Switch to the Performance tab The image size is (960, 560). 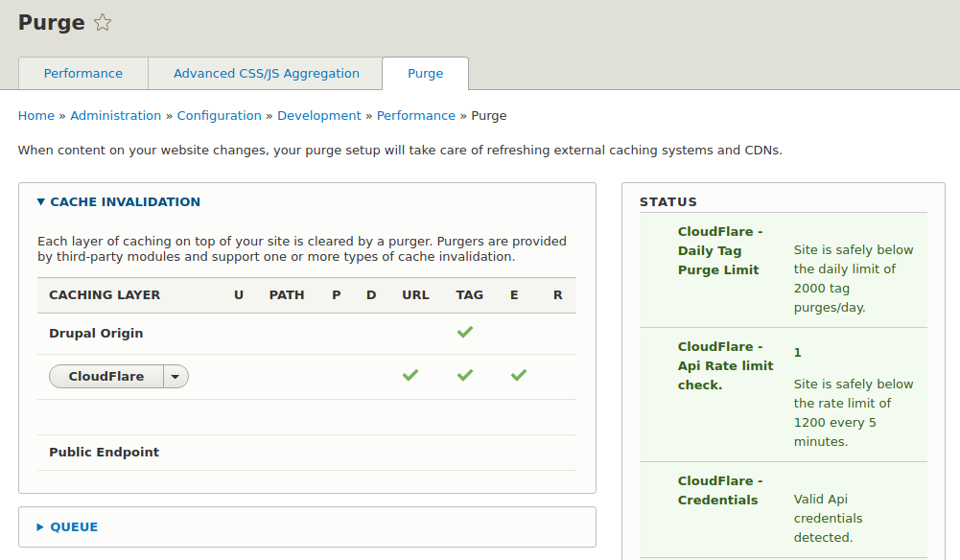[82, 73]
